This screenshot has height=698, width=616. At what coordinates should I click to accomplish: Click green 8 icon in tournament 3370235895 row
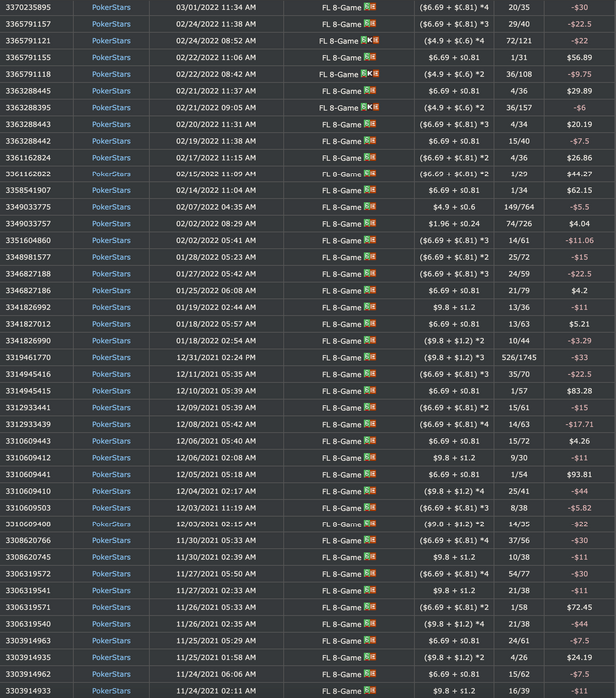[367, 7]
